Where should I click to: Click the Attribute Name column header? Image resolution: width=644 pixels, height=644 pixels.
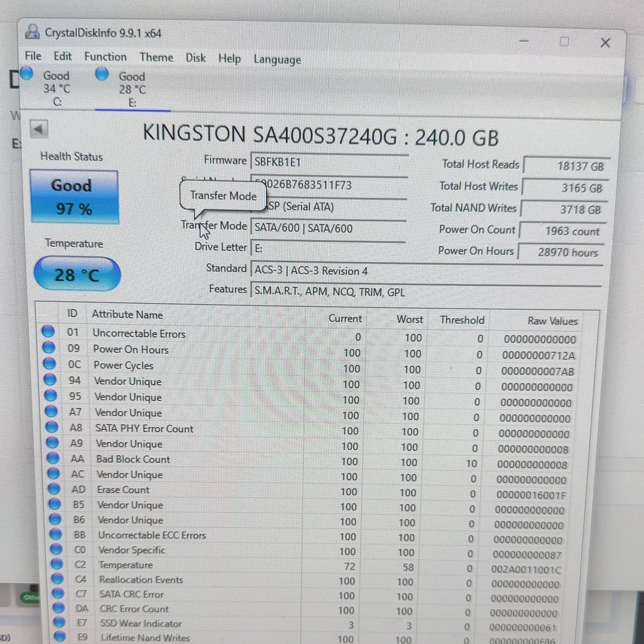pos(127,314)
